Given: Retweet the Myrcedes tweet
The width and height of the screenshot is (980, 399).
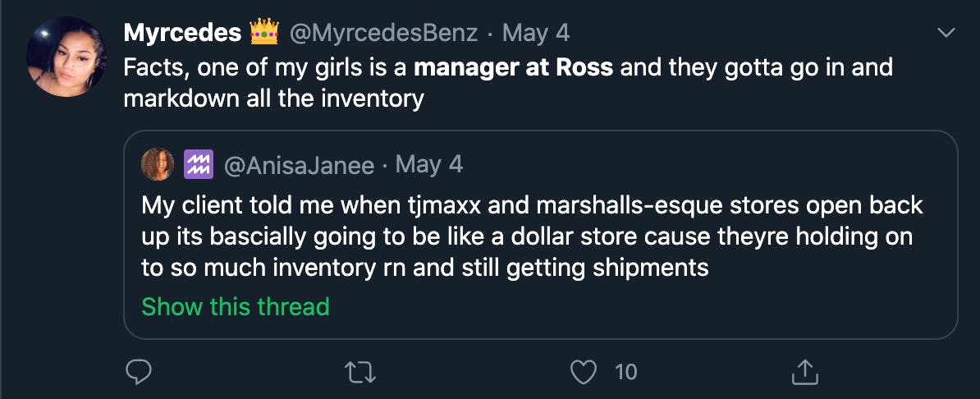Looking at the screenshot, I should point(361,372).
